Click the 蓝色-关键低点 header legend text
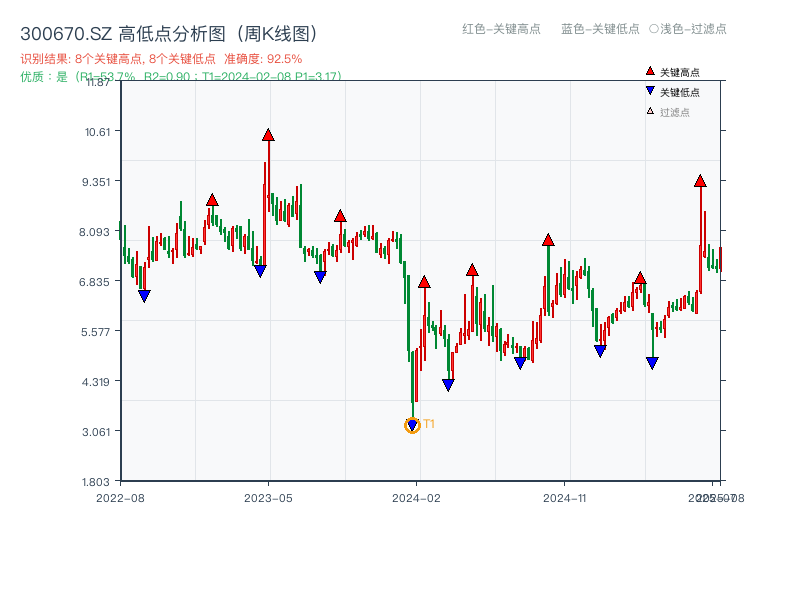The image size is (800, 600). [600, 29]
